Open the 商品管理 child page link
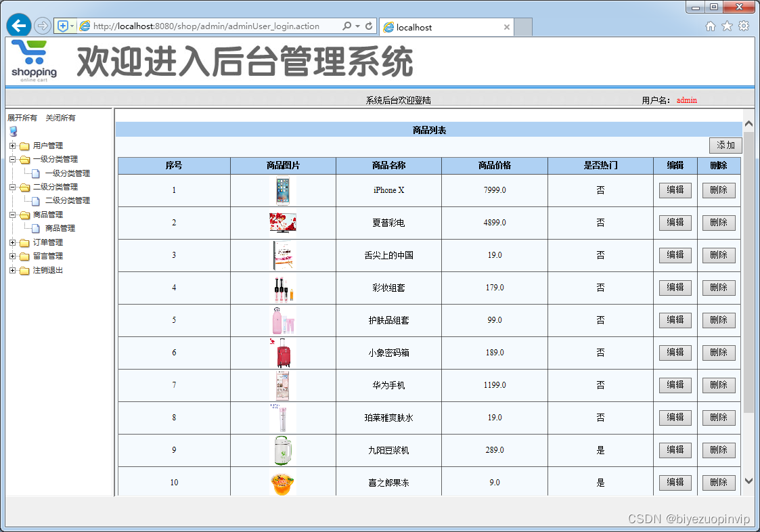 click(x=60, y=228)
